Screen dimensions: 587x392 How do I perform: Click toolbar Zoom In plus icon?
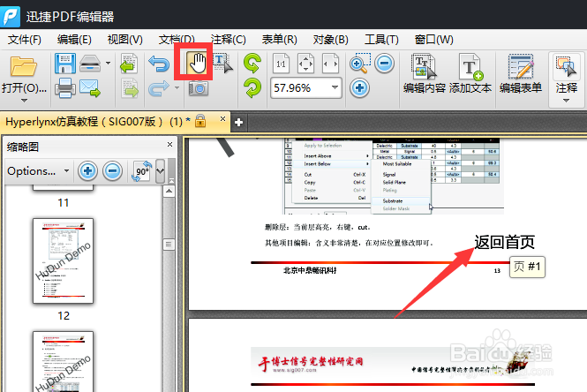coord(360,88)
